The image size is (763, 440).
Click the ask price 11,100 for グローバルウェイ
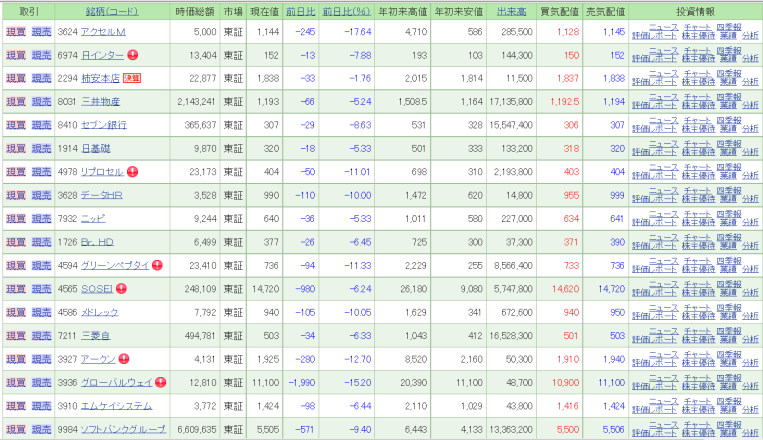tap(611, 383)
